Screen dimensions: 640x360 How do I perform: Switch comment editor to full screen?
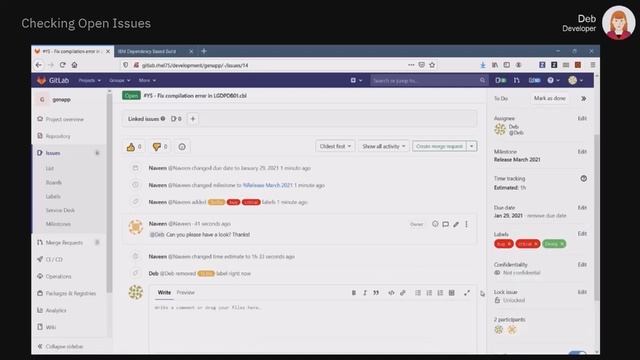tap(467, 293)
